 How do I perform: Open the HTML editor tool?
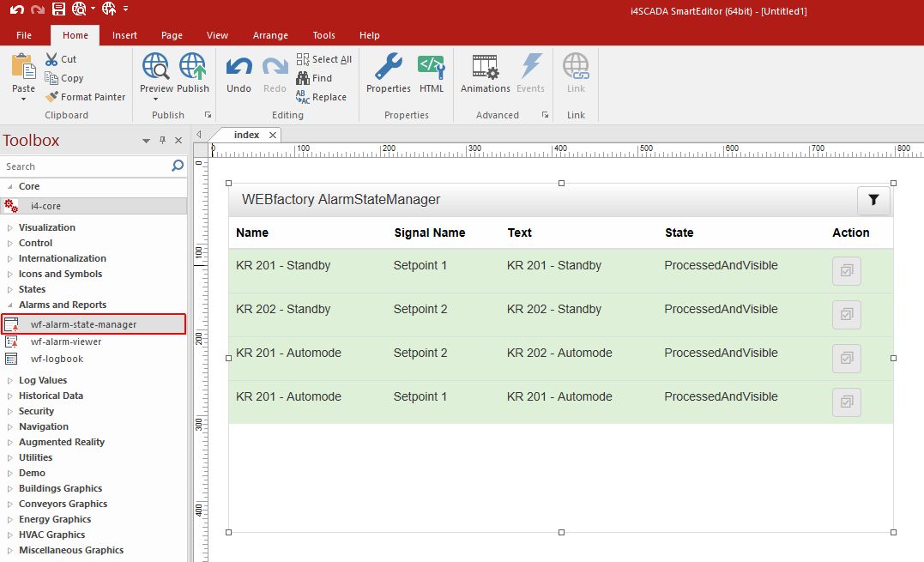coord(432,72)
